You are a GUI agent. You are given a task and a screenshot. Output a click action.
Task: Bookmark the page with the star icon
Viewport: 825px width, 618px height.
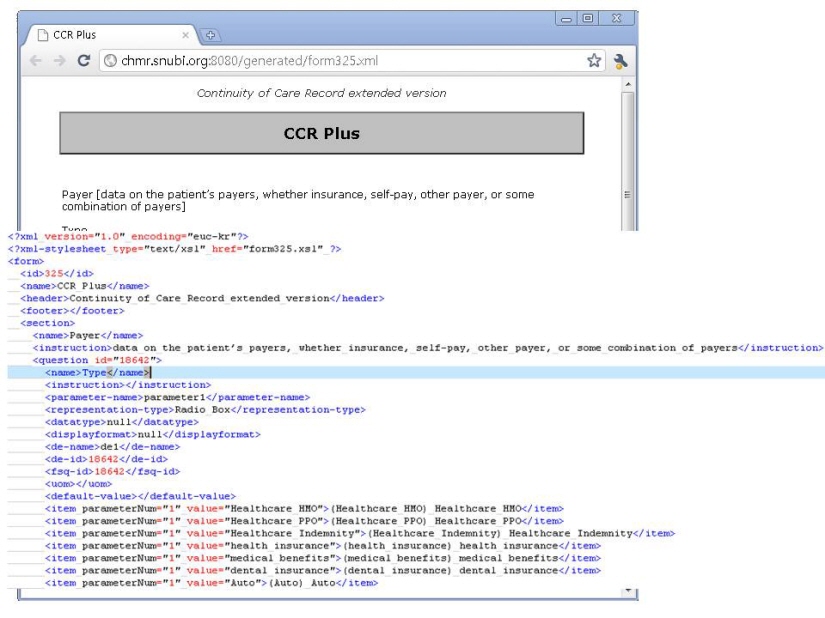(594, 60)
